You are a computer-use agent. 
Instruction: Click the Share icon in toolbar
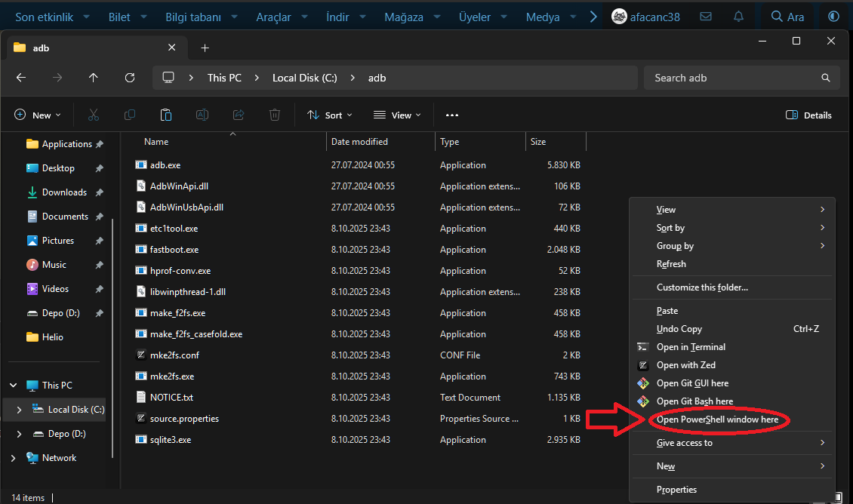(x=239, y=115)
